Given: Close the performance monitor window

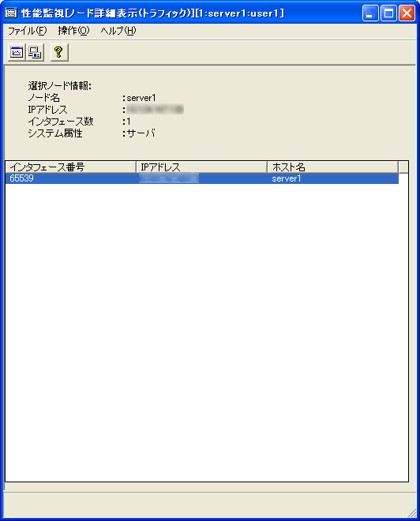Looking at the screenshot, I should (x=407, y=13).
